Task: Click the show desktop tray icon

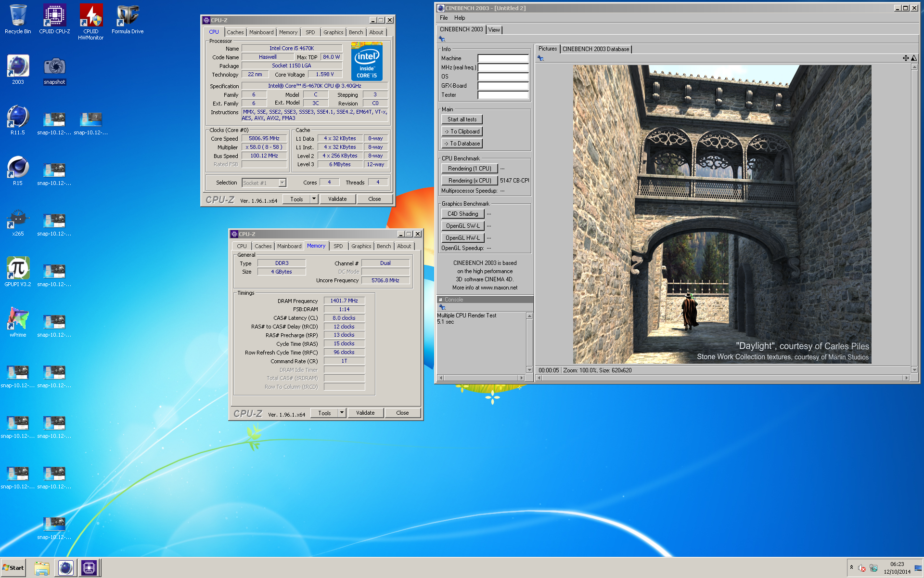Action: click(x=918, y=568)
